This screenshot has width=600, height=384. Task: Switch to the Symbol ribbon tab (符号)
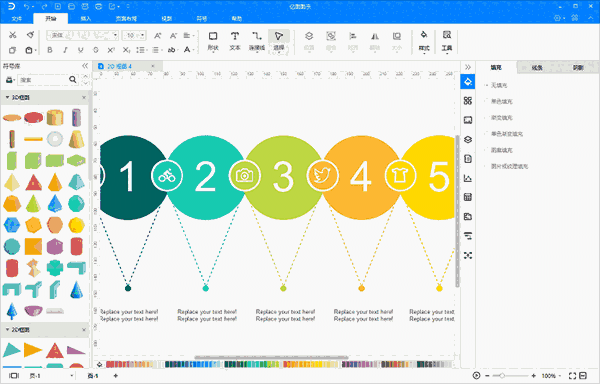202,18
